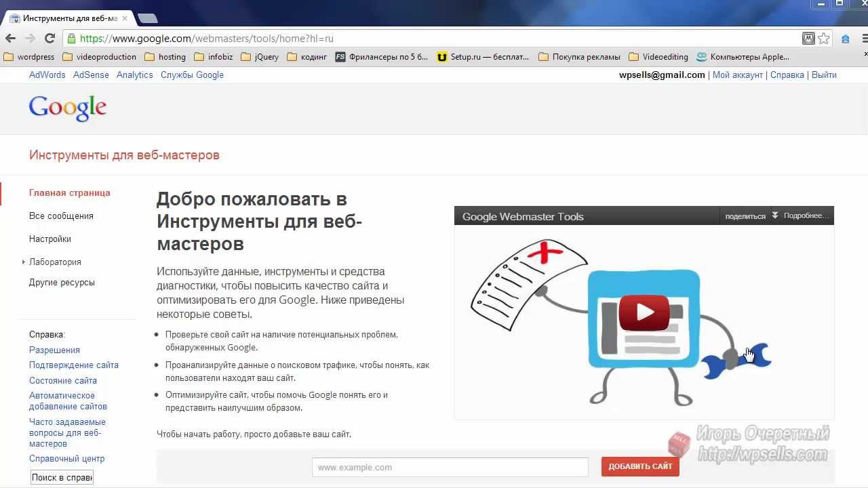
Task: Click the Инструменты для веб-мастеров heading link
Action: point(124,155)
